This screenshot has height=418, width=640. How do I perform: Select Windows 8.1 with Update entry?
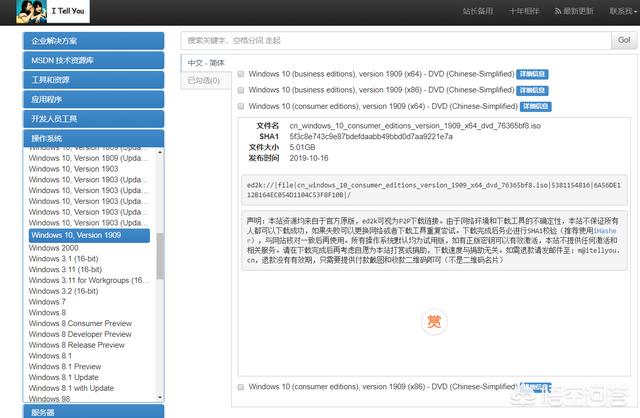(71, 388)
